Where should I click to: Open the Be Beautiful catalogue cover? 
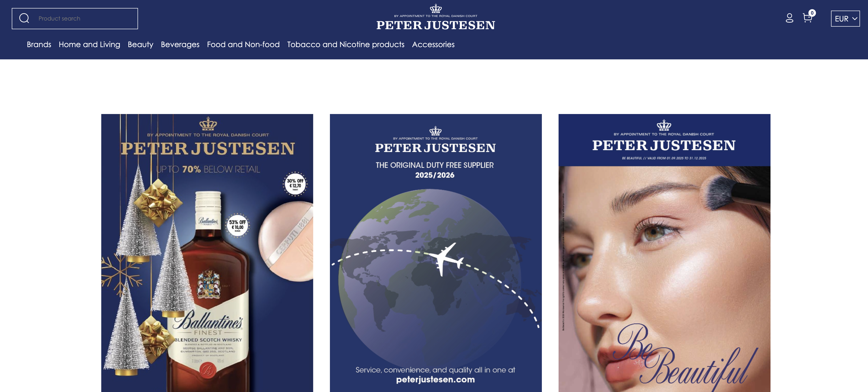[x=665, y=253]
